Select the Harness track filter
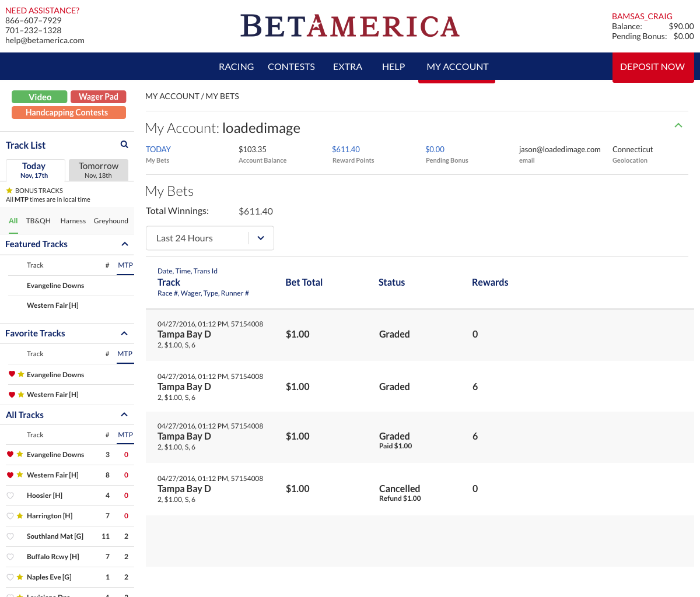Screen dimensions: 700x597 point(73,221)
